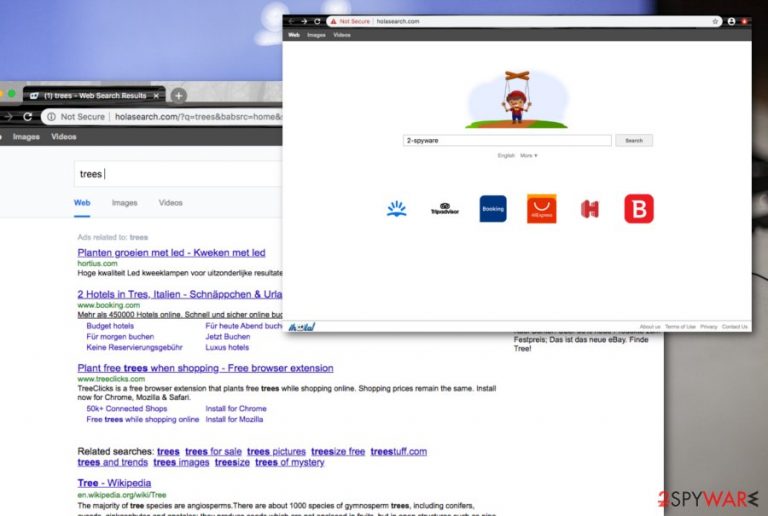Screen dimensions: 768x516
Task: Expand the More language dropdown
Action: pos(528,155)
